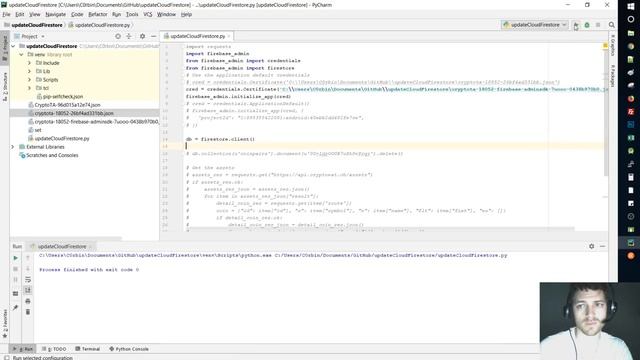
Task: Click the pause output icon in Run panel
Action: coord(16,280)
